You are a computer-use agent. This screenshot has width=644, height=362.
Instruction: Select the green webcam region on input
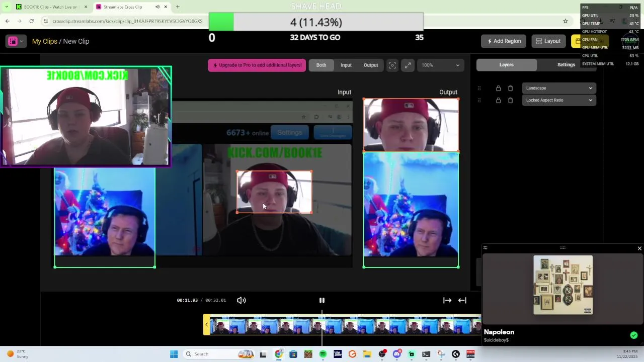tap(105, 218)
